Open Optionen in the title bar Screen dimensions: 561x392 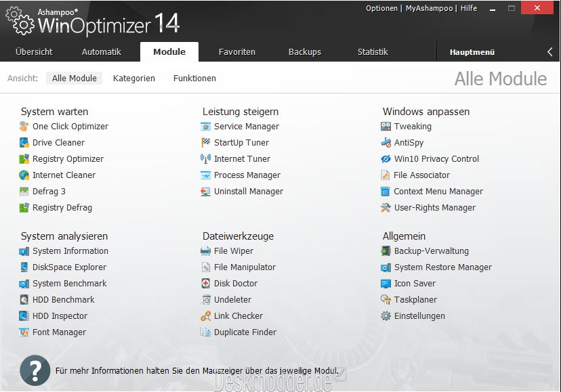click(x=381, y=8)
